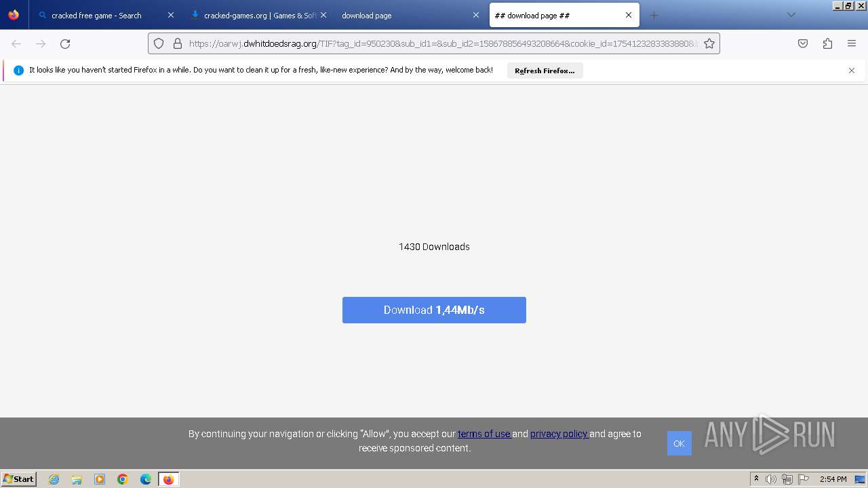
Task: Bookmark this page with star
Action: point(709,43)
